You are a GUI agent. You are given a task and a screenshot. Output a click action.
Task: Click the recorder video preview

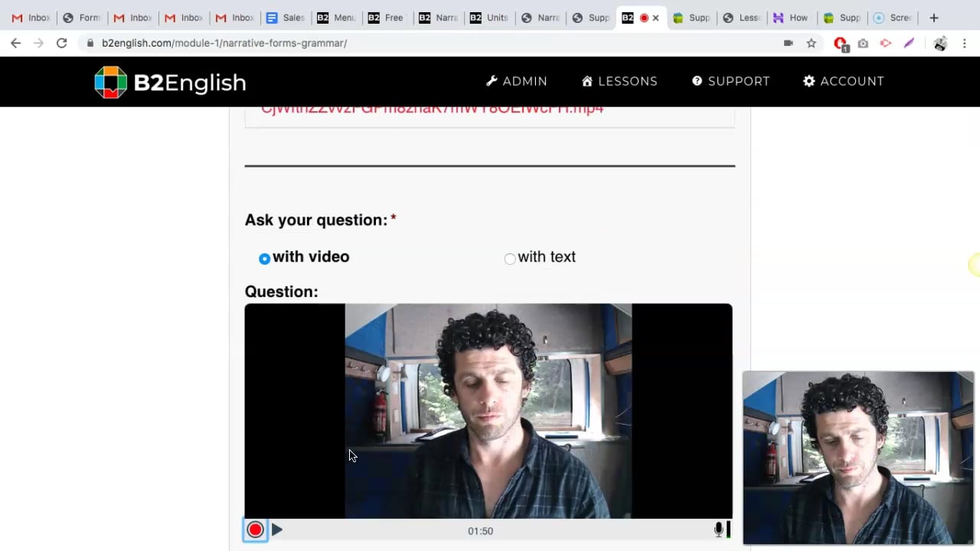(x=488, y=411)
